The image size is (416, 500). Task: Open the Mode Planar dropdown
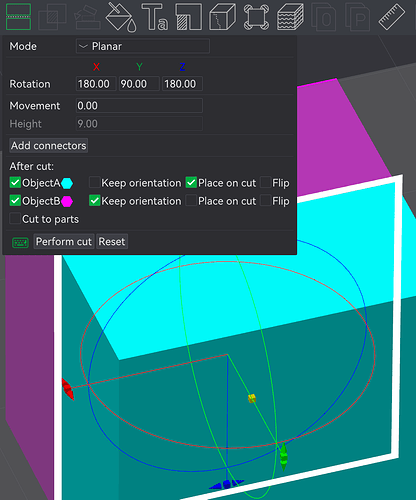point(143,46)
